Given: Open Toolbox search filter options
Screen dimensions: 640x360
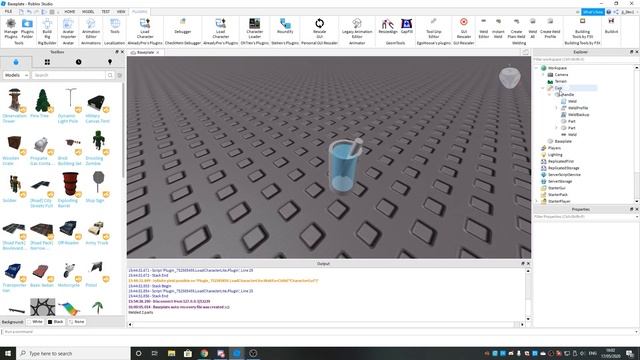Looking at the screenshot, I should [120, 75].
